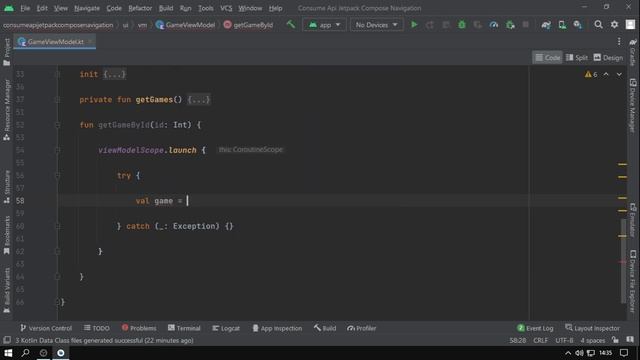
Task: Click UTF-8 encoding selector
Action: point(564,340)
